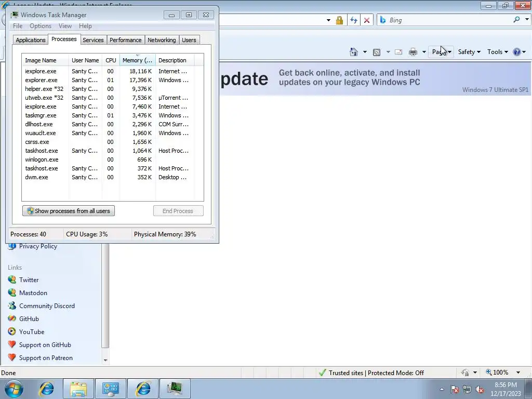The width and height of the screenshot is (532, 399).
Task: Click the Community Discord link icon
Action: pos(12,305)
